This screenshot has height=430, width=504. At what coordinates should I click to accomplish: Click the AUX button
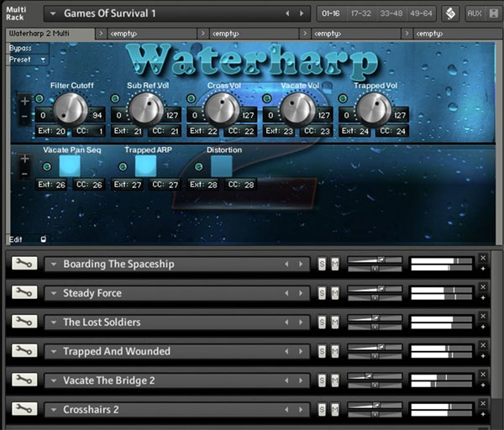click(474, 13)
